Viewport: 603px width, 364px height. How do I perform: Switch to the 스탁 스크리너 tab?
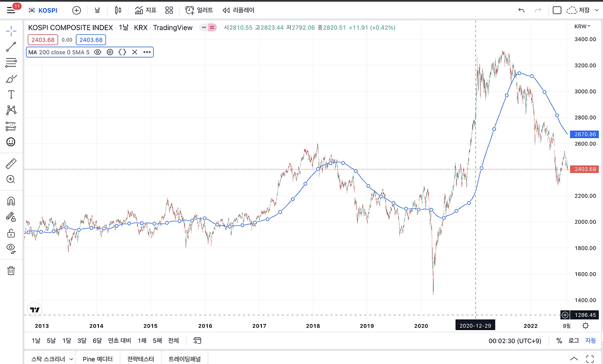(48, 359)
